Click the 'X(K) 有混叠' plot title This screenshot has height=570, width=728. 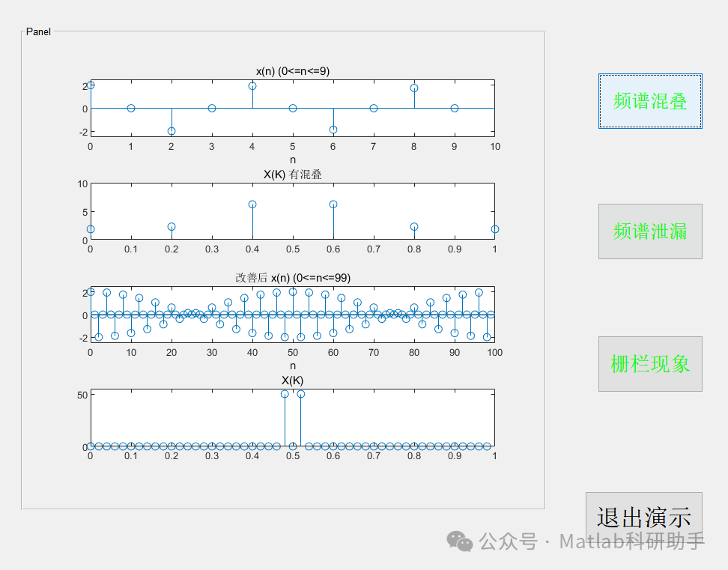click(293, 175)
